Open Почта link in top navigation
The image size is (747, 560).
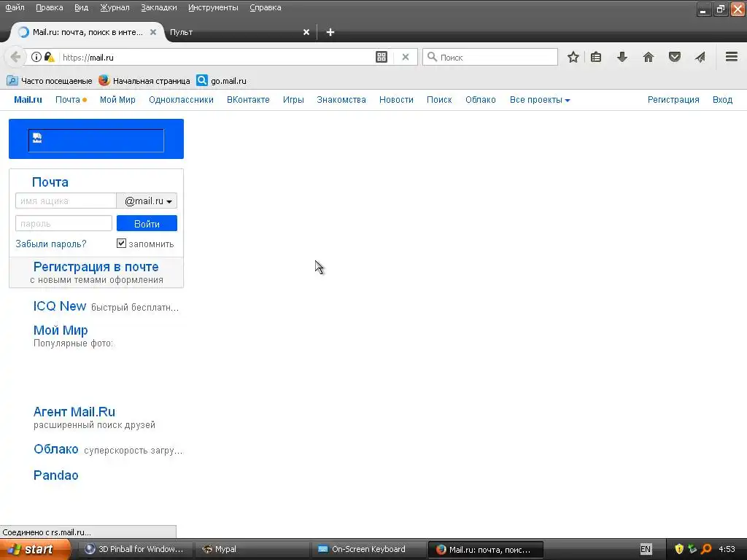click(x=68, y=100)
